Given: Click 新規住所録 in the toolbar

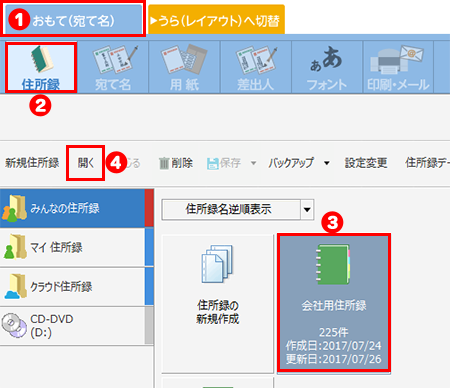Looking at the screenshot, I should (32, 163).
